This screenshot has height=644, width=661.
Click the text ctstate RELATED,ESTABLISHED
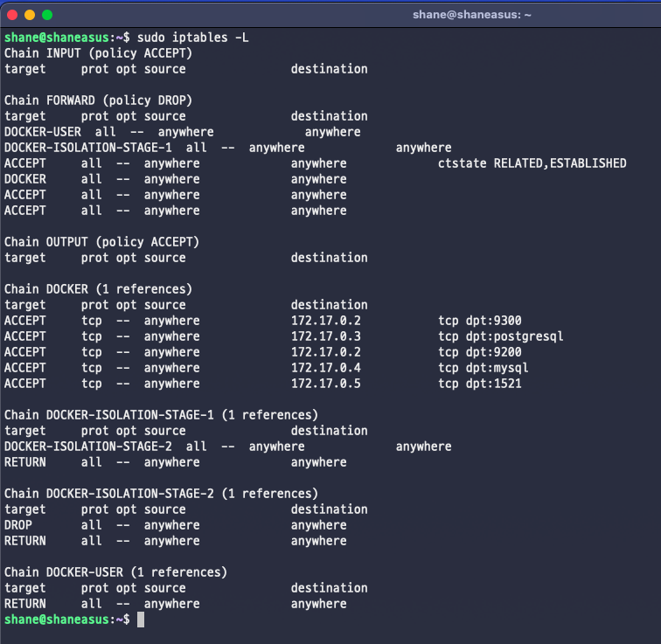pyautogui.click(x=532, y=163)
